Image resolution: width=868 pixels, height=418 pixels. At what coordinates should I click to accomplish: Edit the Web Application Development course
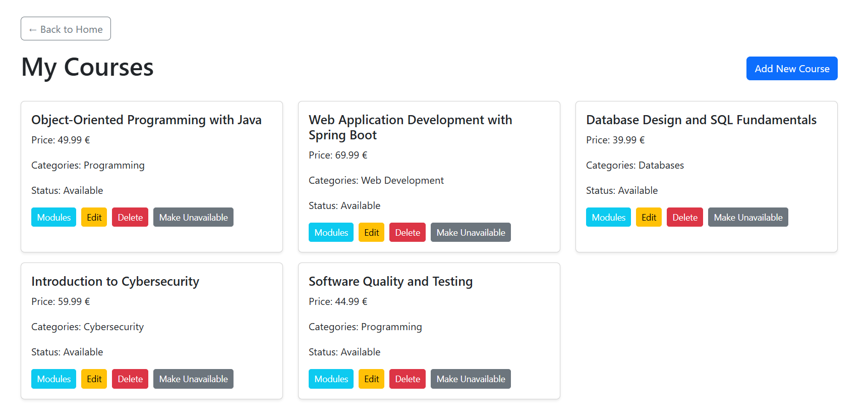(371, 232)
